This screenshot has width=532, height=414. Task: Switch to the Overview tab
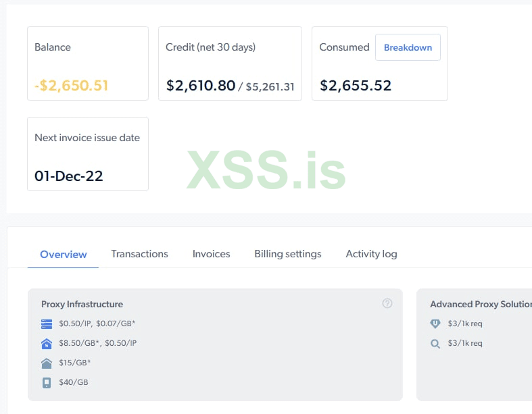click(64, 254)
